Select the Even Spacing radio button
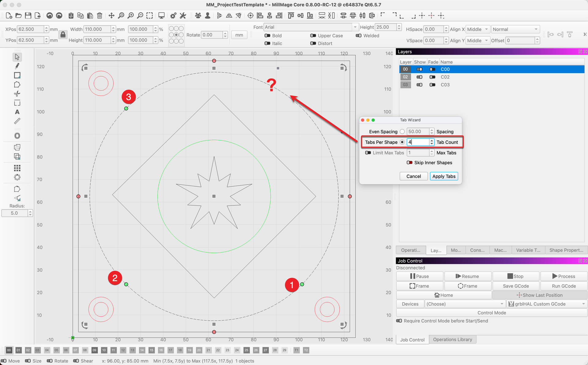 pyautogui.click(x=402, y=132)
